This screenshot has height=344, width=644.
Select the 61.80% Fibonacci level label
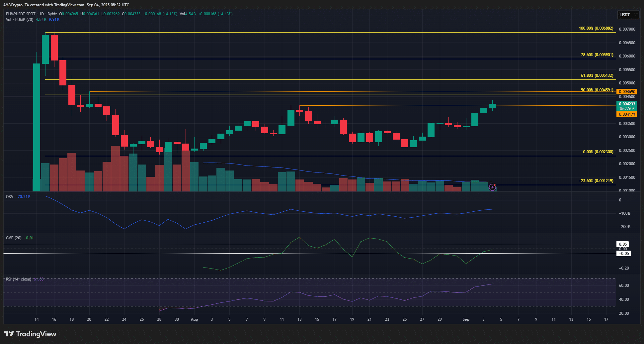(x=597, y=75)
